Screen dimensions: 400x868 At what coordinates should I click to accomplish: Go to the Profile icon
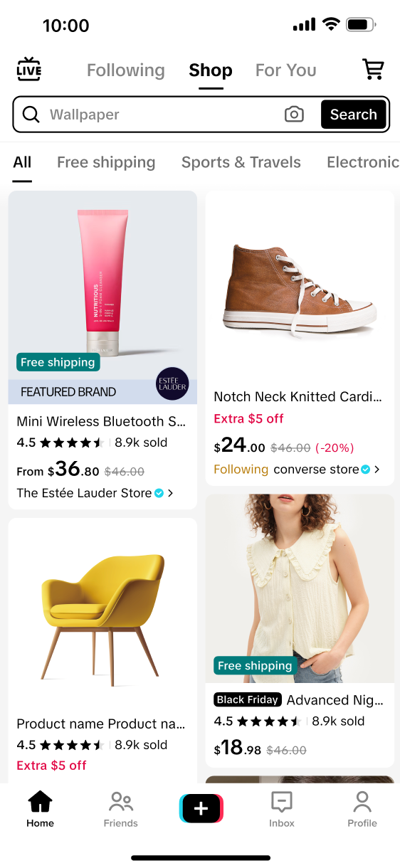(362, 802)
